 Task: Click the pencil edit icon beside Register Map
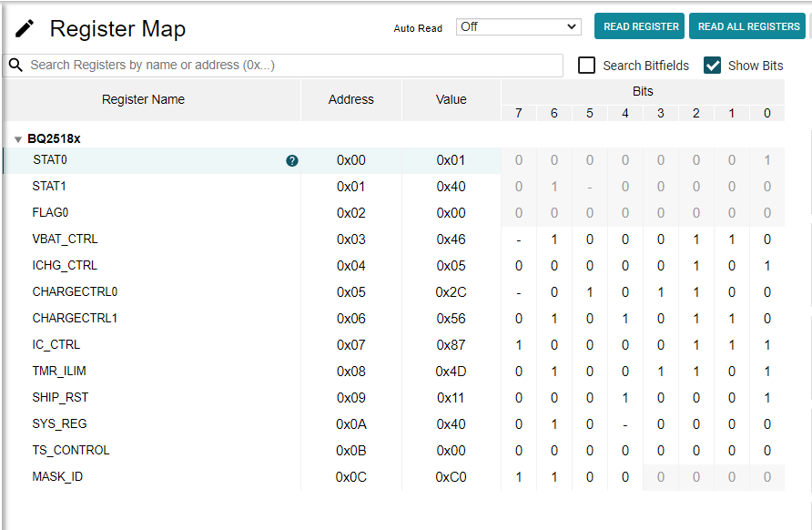tap(25, 29)
